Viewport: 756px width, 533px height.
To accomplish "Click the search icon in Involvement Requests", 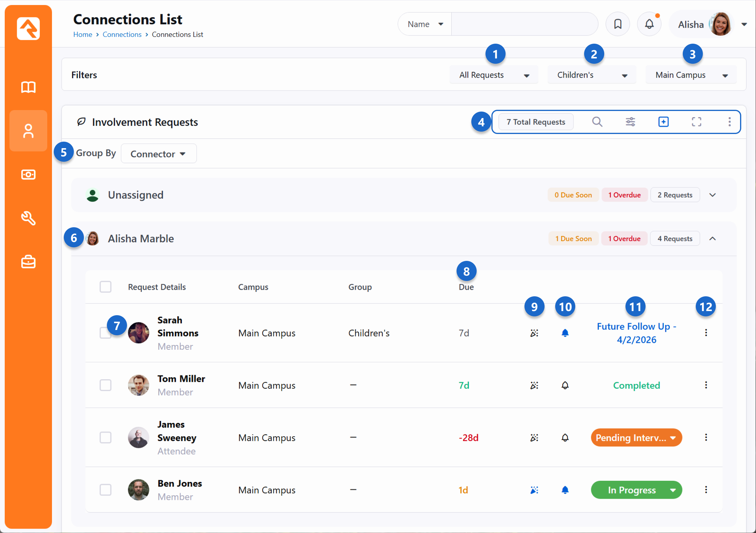I will [597, 122].
